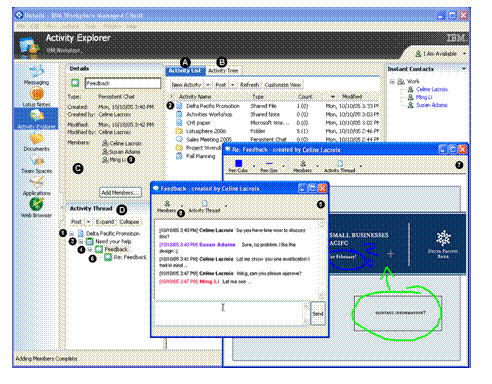Click Customize View button

pos(283,85)
